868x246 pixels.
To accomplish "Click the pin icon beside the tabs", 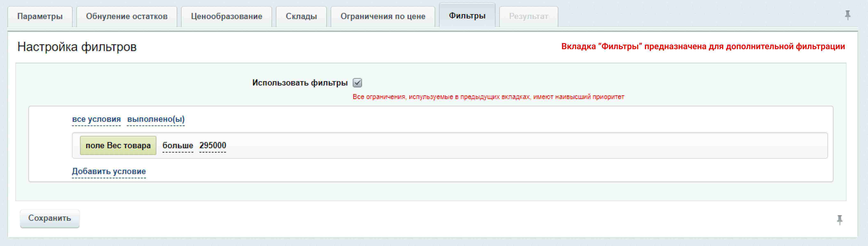I will pyautogui.click(x=848, y=16).
